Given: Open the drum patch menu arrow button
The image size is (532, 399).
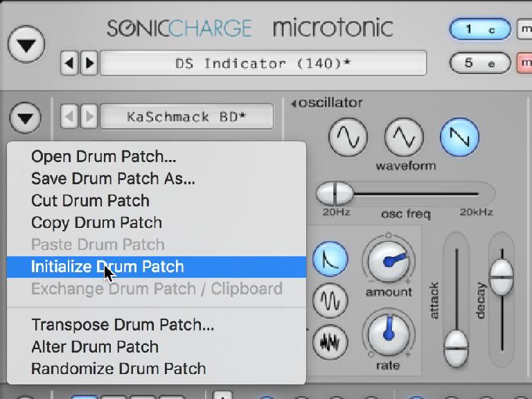Looking at the screenshot, I should [x=26, y=117].
